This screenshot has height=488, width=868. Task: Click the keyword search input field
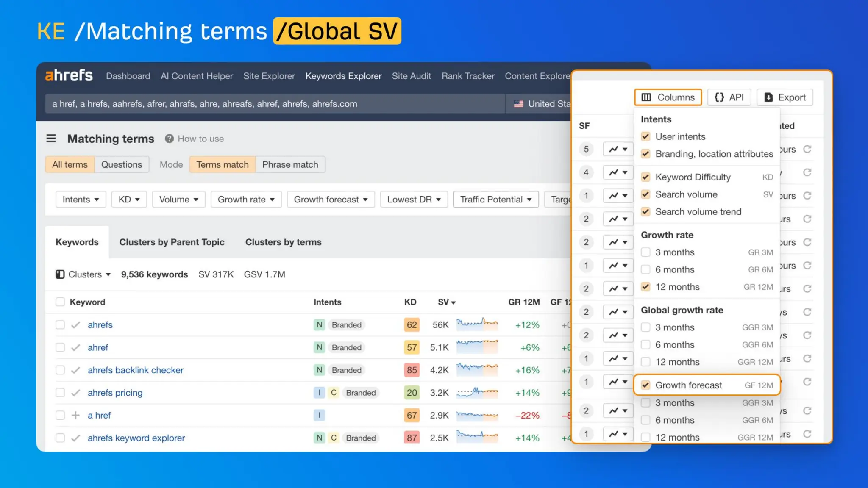coord(275,104)
